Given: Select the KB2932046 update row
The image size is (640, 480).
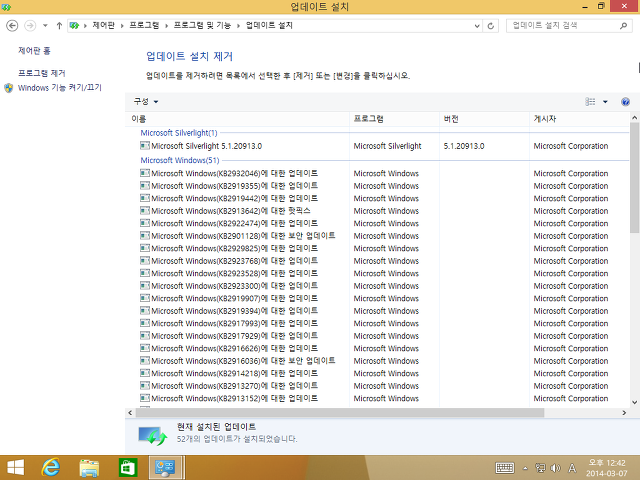Looking at the screenshot, I should 377,173.
